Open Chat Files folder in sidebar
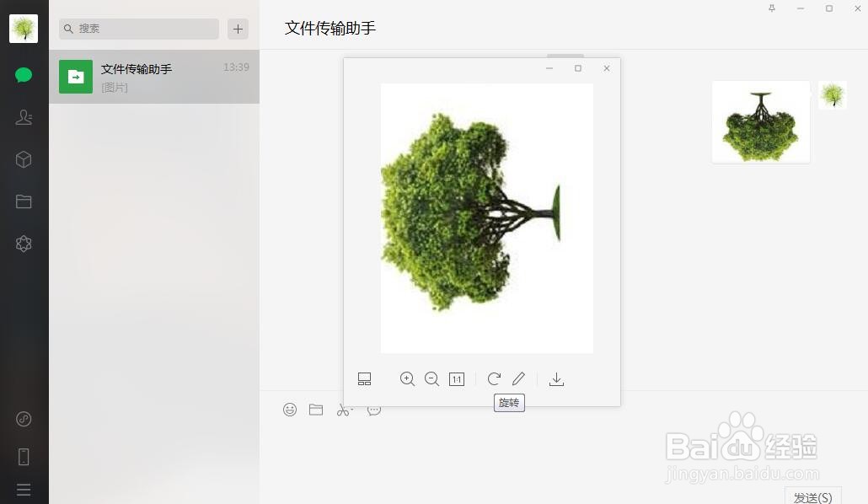Image resolution: width=868 pixels, height=504 pixels. click(x=23, y=201)
